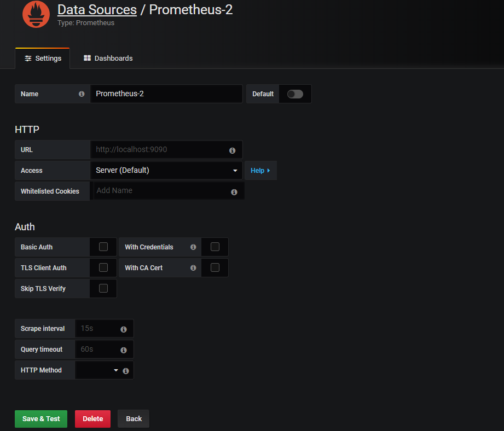This screenshot has height=431, width=504.
Task: Enable the Basic Auth checkbox
Action: 103,247
